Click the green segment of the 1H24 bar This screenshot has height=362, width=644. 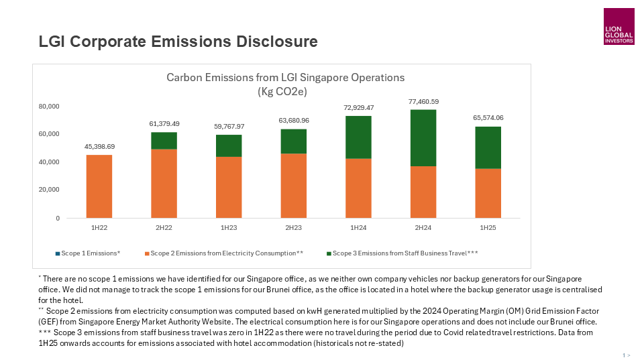point(358,137)
